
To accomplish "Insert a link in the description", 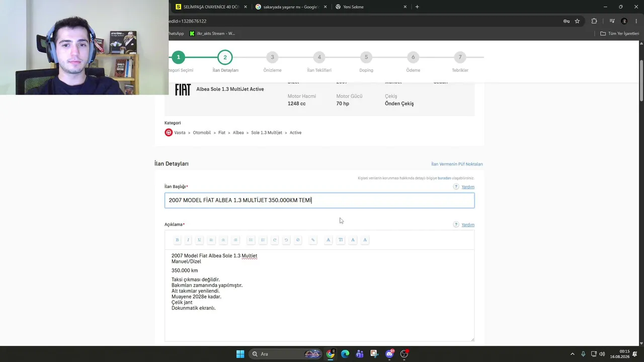I will click(x=313, y=240).
